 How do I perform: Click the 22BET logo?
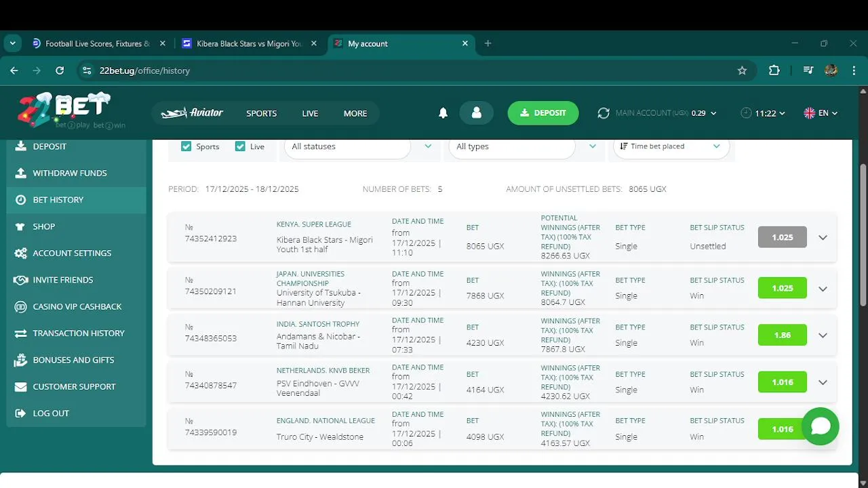(64, 110)
